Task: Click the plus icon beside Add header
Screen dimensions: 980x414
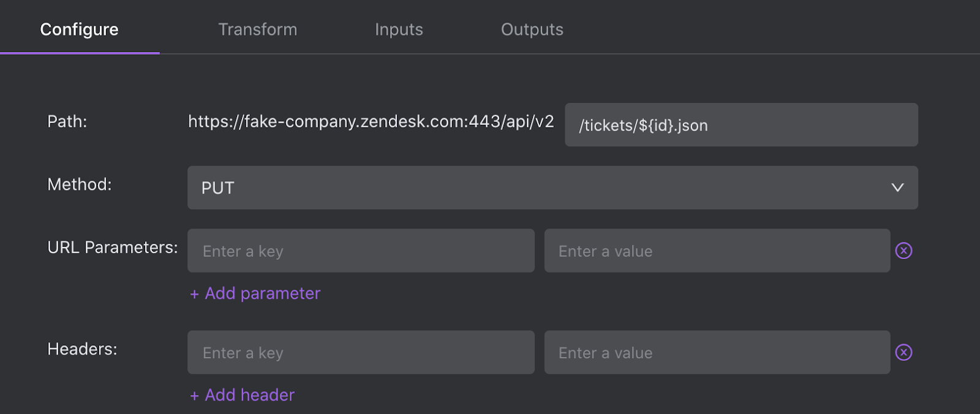Action: click(194, 396)
